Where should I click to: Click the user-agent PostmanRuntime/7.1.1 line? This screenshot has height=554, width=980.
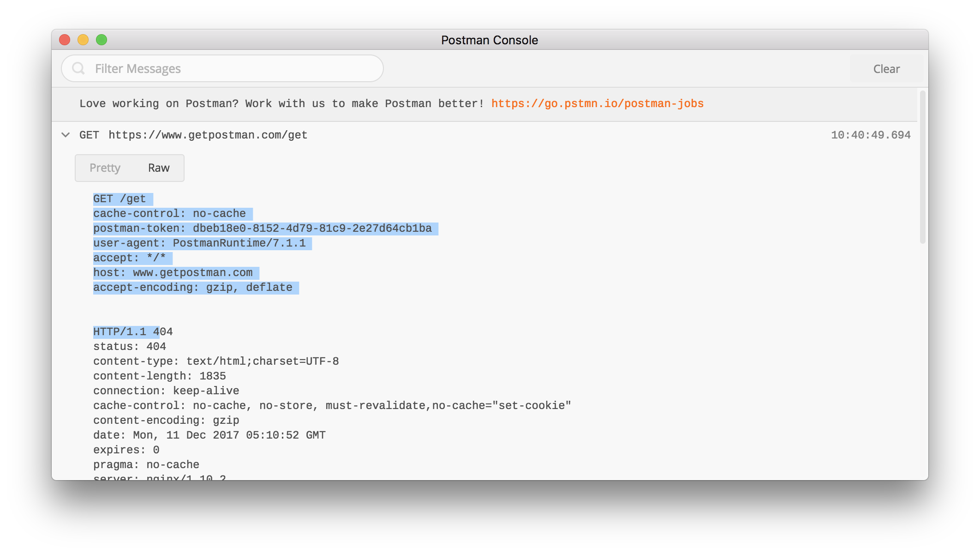click(199, 243)
